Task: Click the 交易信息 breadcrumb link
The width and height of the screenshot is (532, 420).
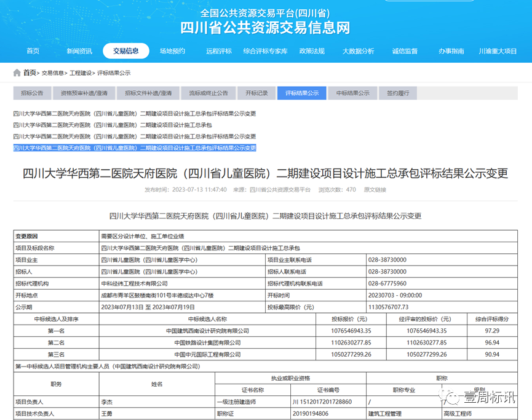Action: click(53, 73)
